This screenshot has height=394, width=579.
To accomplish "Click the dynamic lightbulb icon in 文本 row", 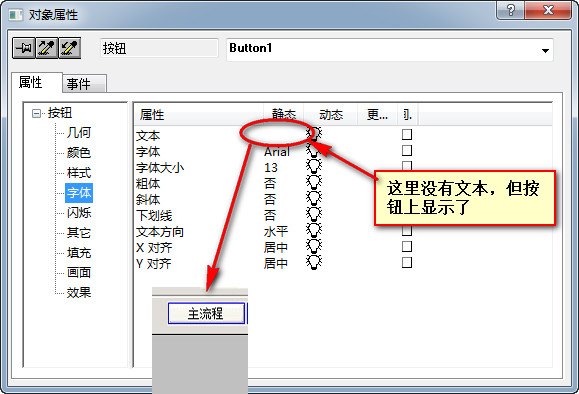I will click(x=314, y=134).
